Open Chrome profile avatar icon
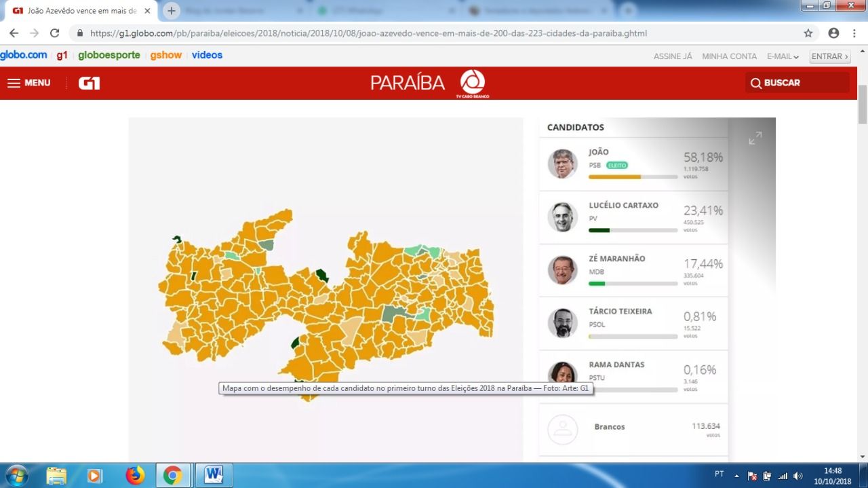Viewport: 868px width, 488px height. 833,33
